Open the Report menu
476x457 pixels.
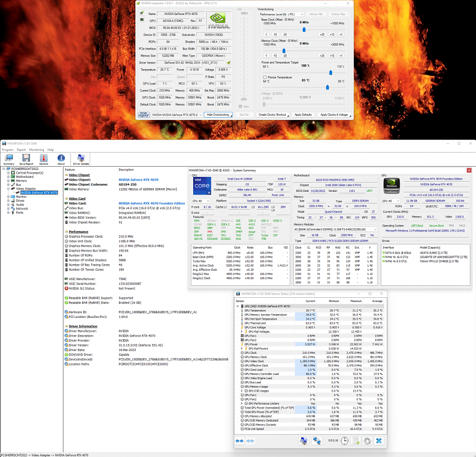click(21, 150)
